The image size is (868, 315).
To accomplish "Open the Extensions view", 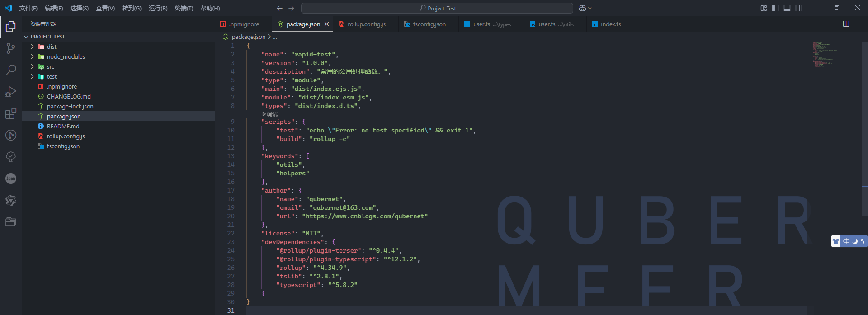I will pyautogui.click(x=11, y=113).
